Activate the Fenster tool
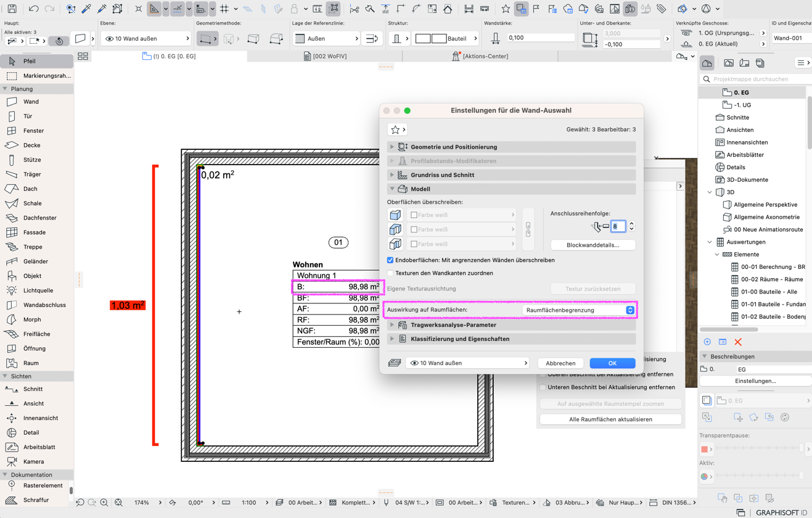812x518 pixels. coord(36,131)
